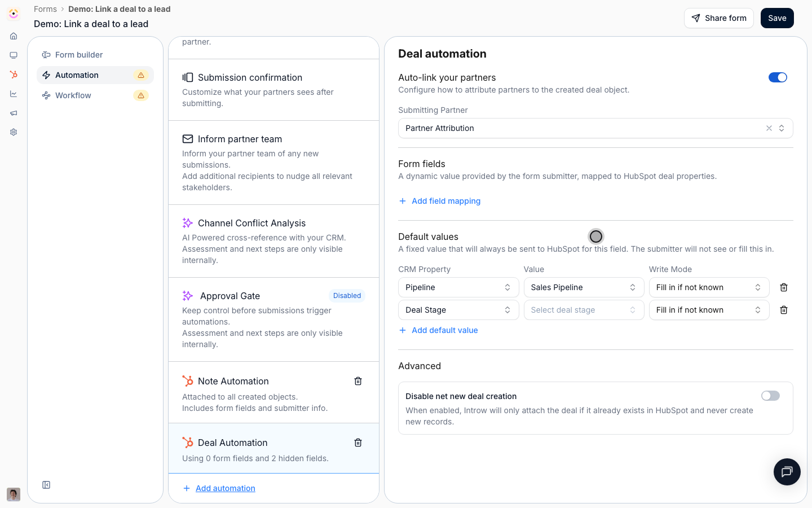Open Write Mode dropdown for Pipeline row
The height and width of the screenshot is (508, 812).
coord(709,287)
